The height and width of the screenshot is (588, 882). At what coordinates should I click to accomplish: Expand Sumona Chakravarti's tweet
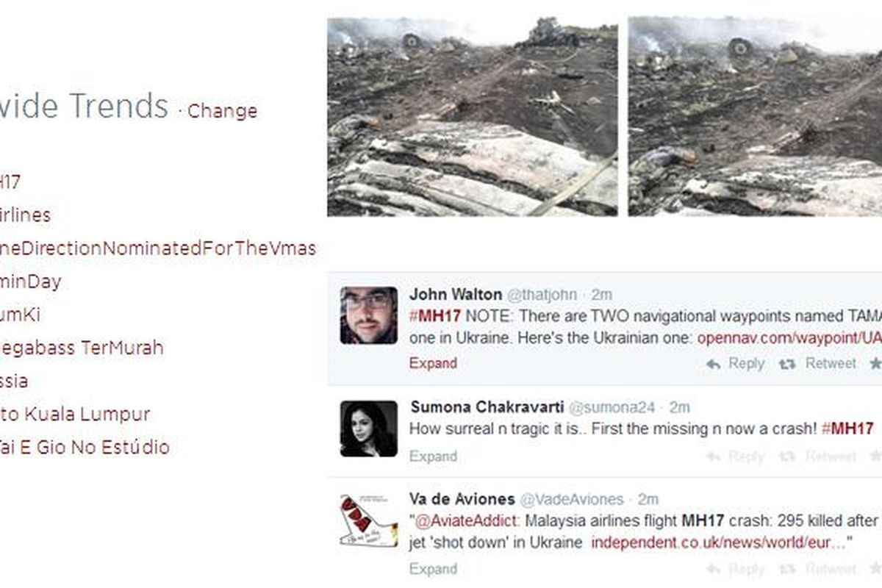pyautogui.click(x=433, y=456)
